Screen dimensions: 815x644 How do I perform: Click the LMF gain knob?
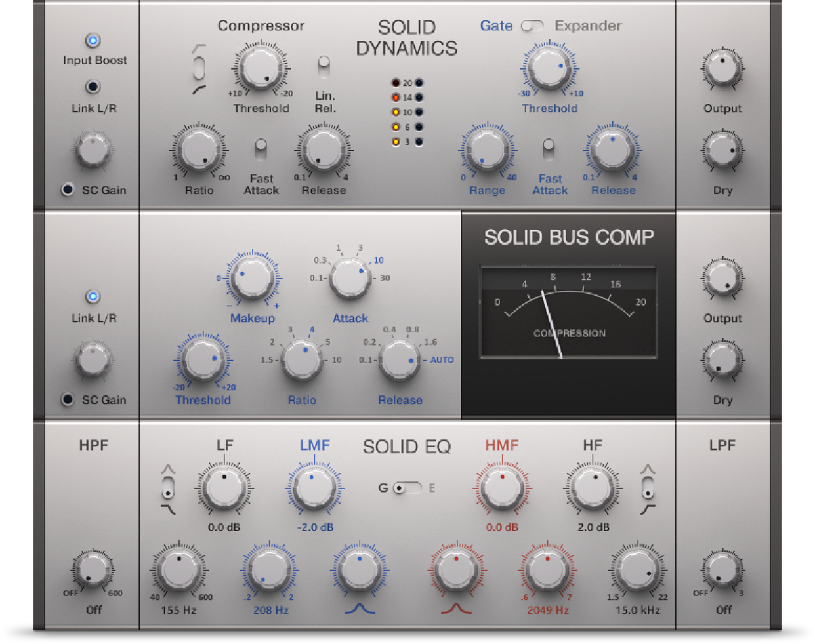pos(314,489)
